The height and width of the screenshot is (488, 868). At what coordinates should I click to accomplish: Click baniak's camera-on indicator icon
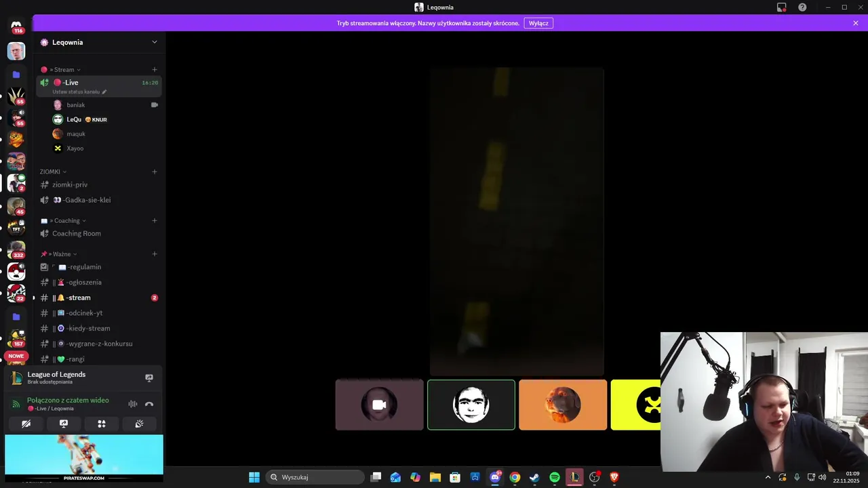[x=155, y=105]
